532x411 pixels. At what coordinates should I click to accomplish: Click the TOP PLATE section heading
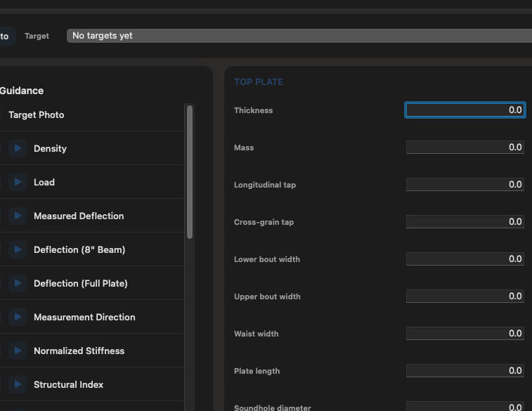(259, 82)
